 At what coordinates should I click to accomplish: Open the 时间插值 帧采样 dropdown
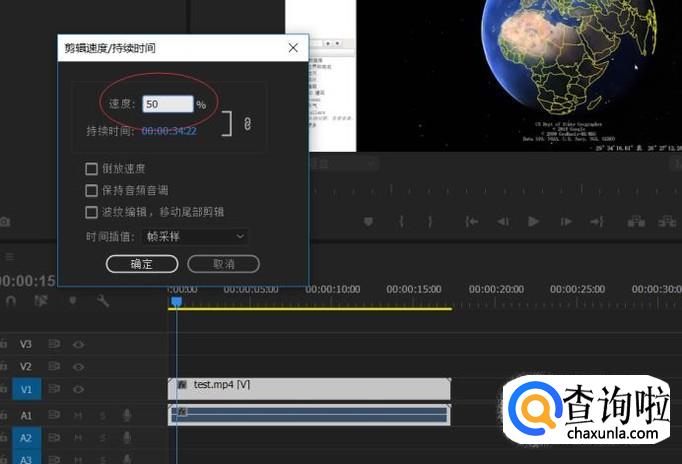(x=195, y=237)
